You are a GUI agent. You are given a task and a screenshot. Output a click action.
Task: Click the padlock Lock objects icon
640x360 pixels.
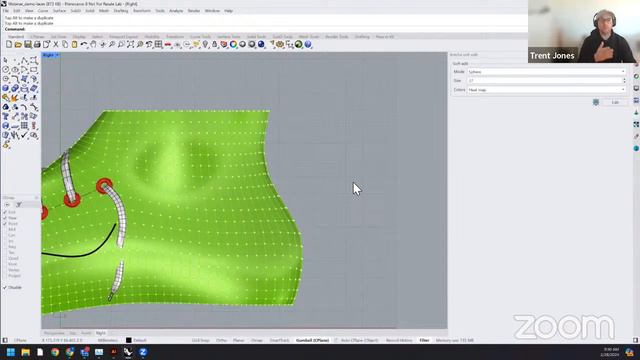pyautogui.click(x=215, y=44)
